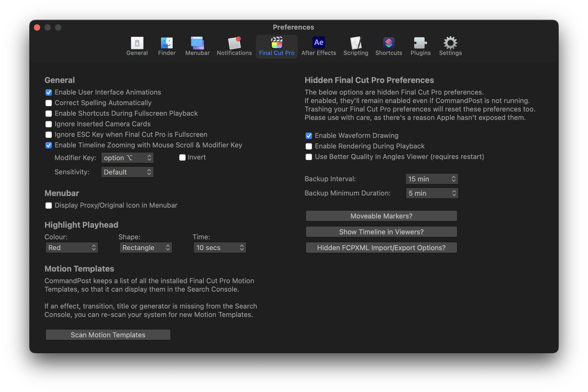
Task: Open the Colour dropdown set to Red
Action: coord(72,248)
